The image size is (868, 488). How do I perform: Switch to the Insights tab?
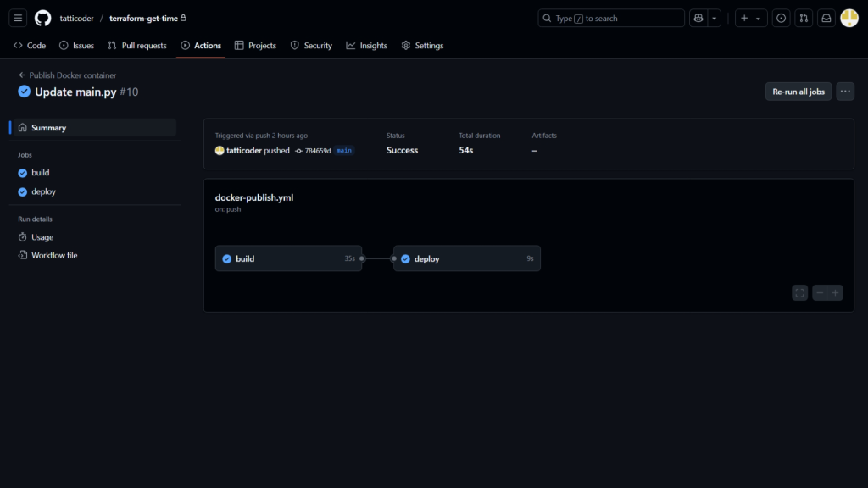pyautogui.click(x=366, y=46)
